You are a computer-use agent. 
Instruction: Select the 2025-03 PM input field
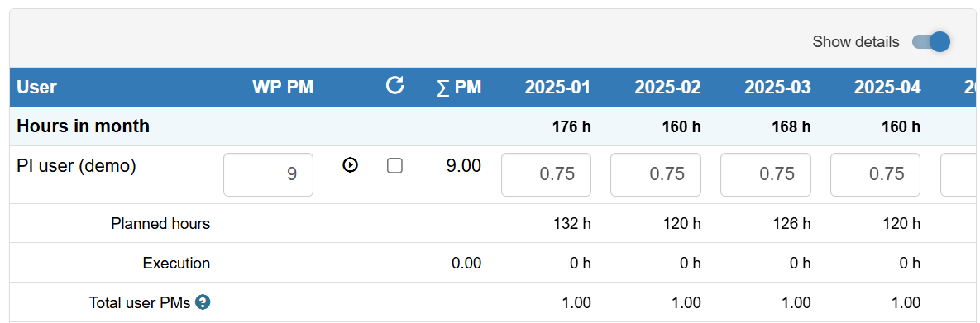coord(766,174)
